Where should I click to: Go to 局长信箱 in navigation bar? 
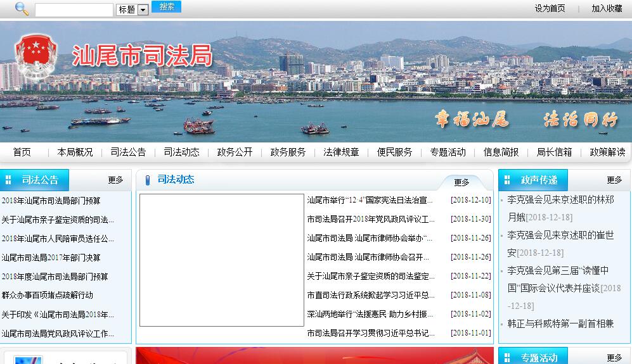[x=554, y=152]
